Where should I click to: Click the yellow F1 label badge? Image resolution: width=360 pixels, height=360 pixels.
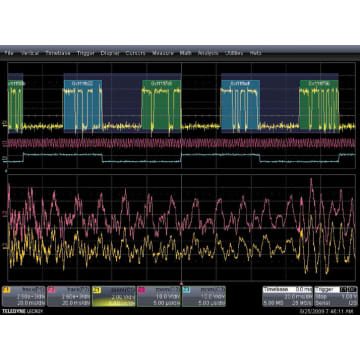click(7, 290)
